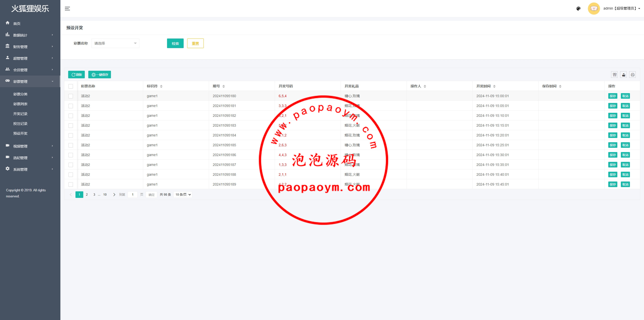This screenshot has width=644, height=320.
Task: Check the row for 期号 202411095180
Action: pyautogui.click(x=71, y=96)
